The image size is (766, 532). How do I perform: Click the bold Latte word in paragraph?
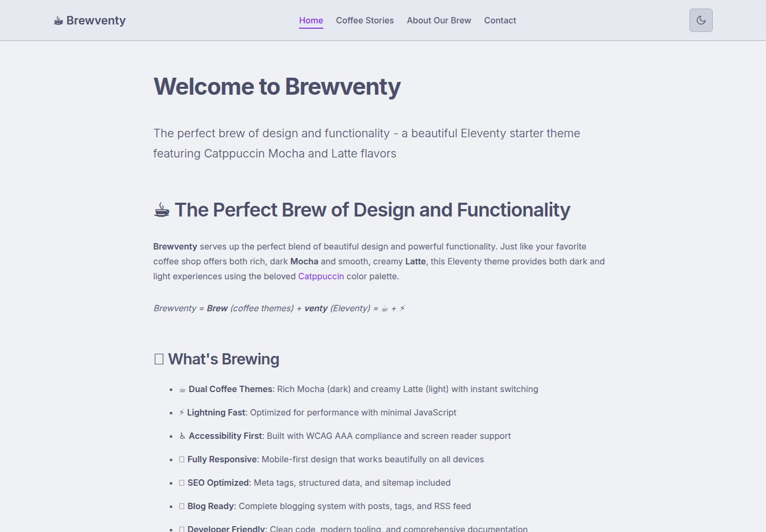click(x=415, y=261)
